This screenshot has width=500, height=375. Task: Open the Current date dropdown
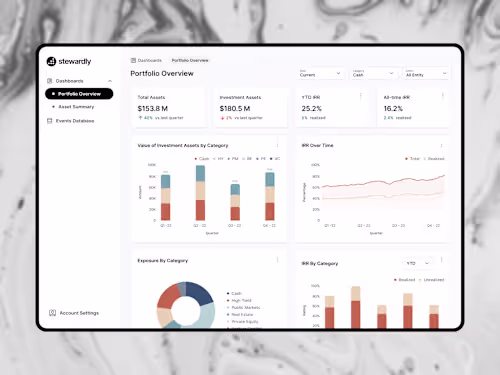point(320,73)
